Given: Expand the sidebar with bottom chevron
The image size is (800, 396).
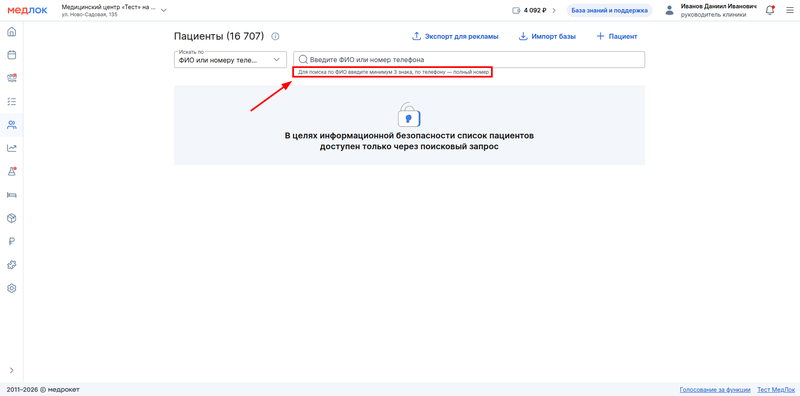Looking at the screenshot, I should (12, 370).
